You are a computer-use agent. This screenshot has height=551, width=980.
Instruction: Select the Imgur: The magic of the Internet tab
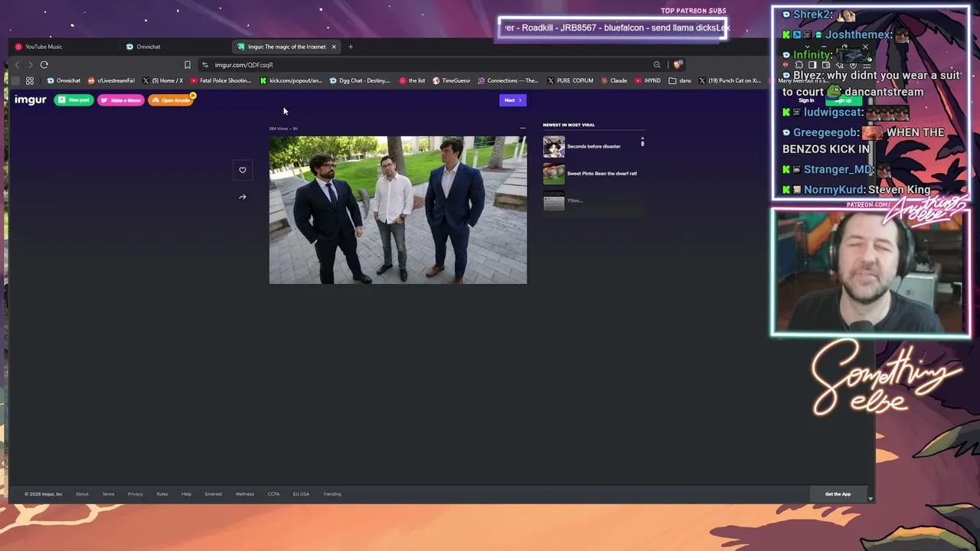click(x=287, y=47)
